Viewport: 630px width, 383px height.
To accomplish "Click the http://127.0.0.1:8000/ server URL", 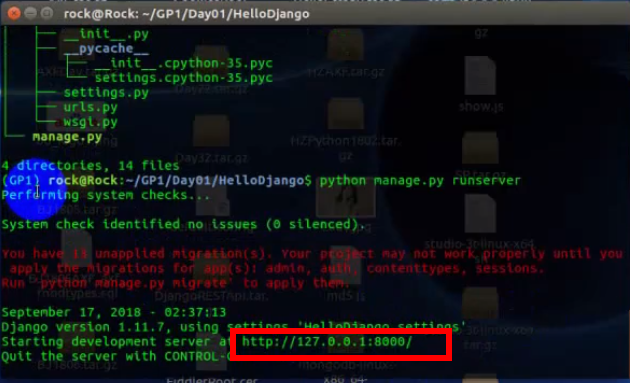I will coord(327,342).
